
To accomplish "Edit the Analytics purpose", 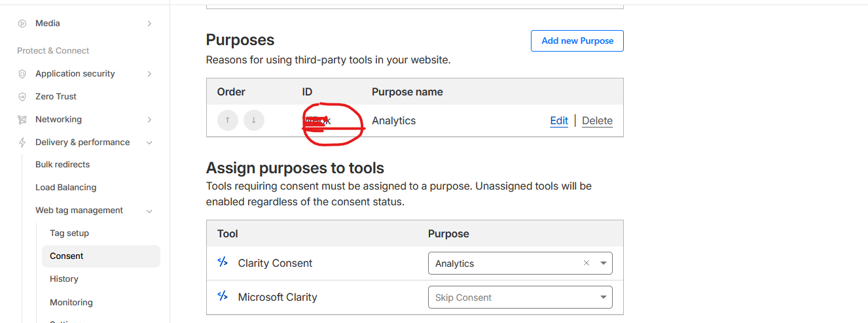I will tap(559, 120).
